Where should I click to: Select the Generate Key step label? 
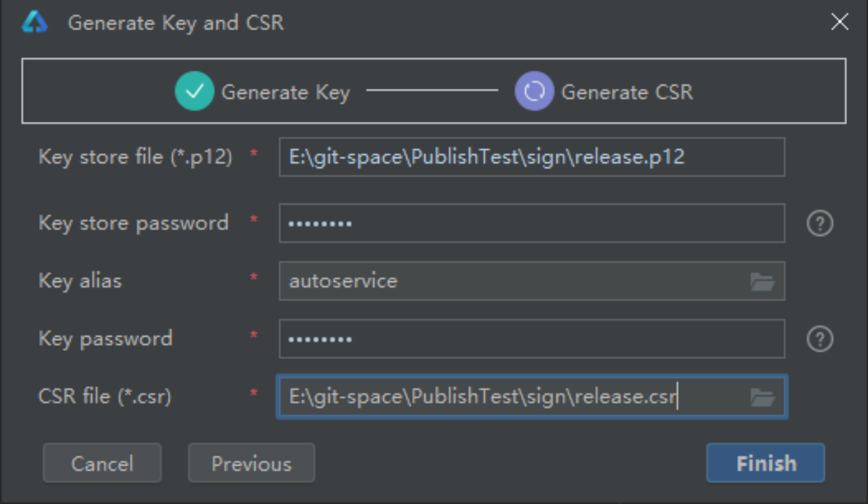pos(285,92)
